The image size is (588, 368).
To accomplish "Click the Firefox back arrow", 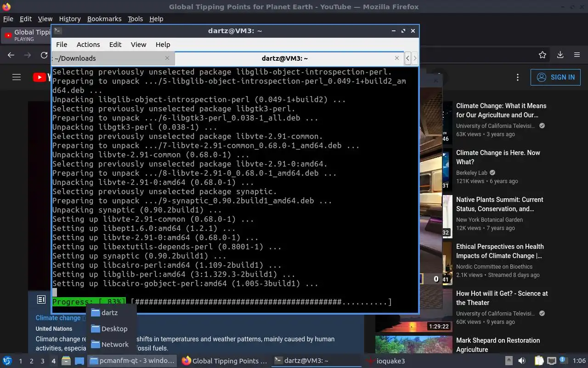I will pos(11,55).
